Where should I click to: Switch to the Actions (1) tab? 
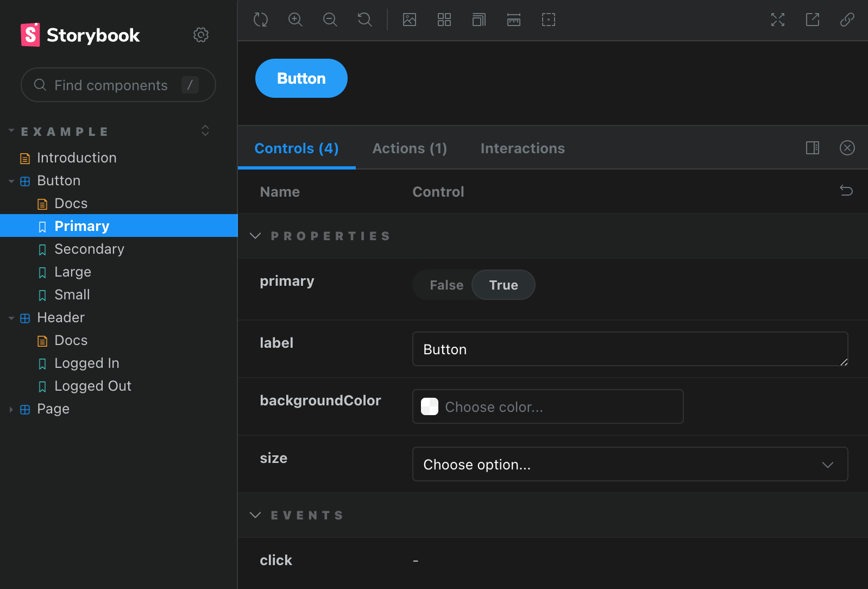[410, 148]
